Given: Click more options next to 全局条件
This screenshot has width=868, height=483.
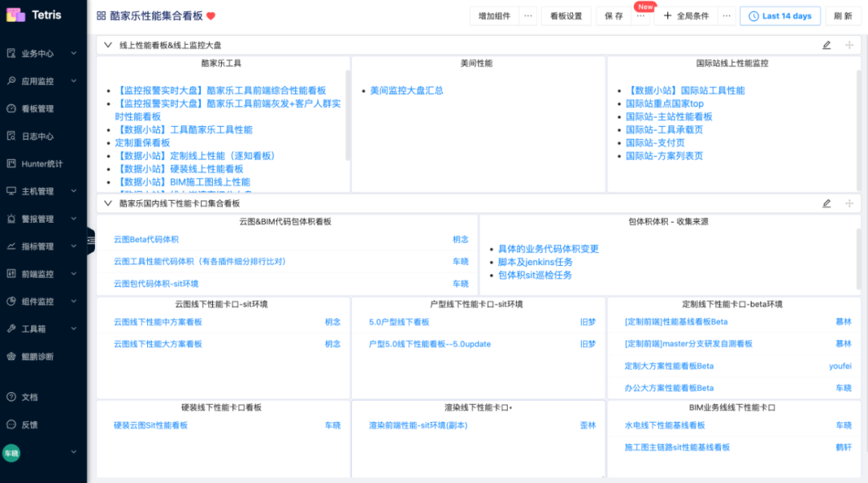Looking at the screenshot, I should 727,16.
